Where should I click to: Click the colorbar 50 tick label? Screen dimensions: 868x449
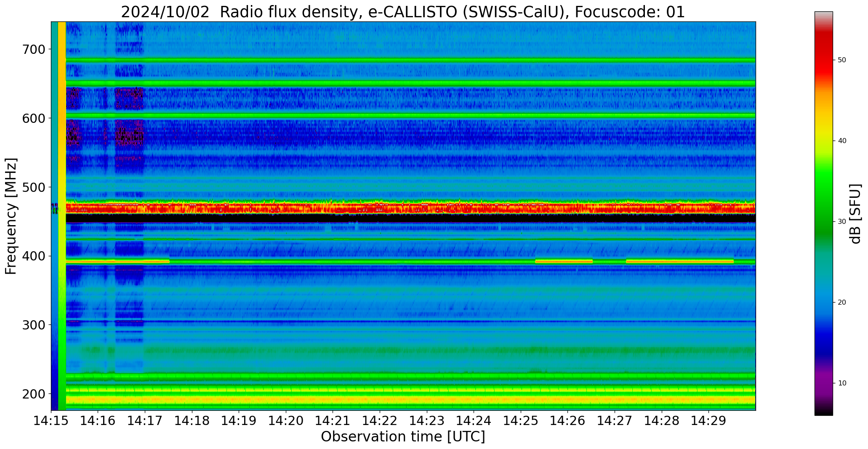pos(842,60)
